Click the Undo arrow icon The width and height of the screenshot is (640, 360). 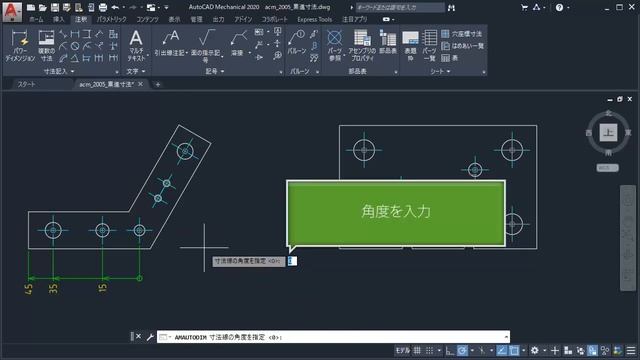coord(115,7)
